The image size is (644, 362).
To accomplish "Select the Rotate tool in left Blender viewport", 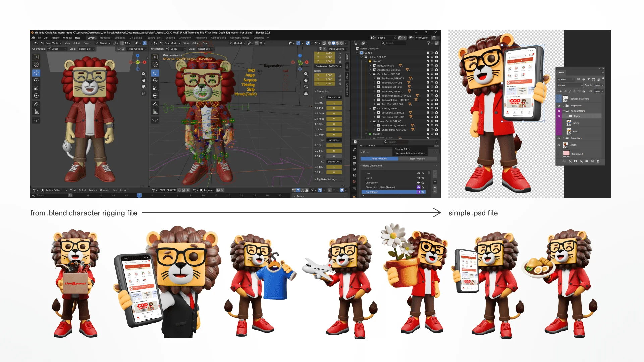I will [36, 80].
